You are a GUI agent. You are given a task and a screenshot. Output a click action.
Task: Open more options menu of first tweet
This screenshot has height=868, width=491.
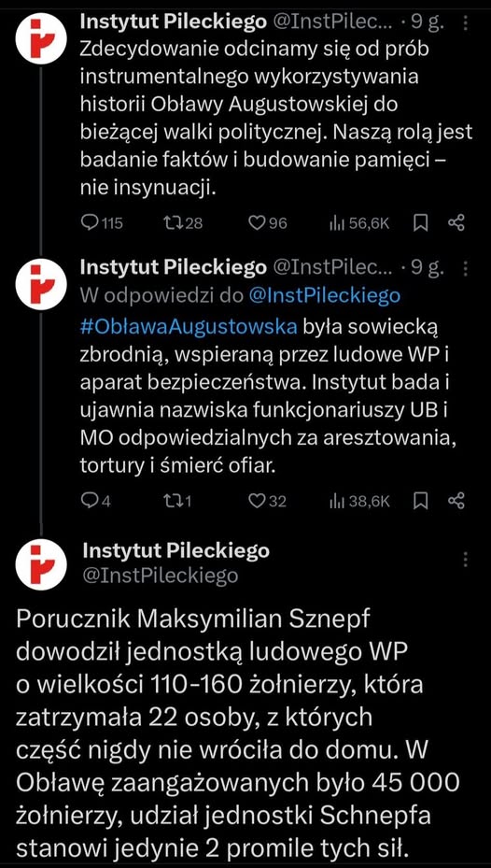465,22
